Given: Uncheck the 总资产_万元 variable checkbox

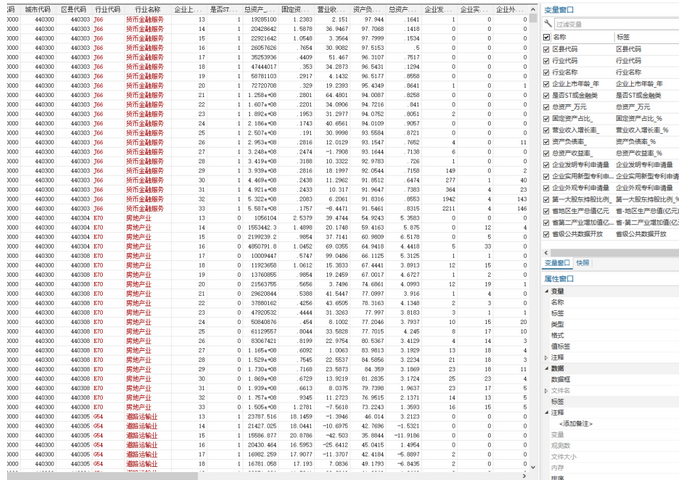Looking at the screenshot, I should click(x=546, y=107).
